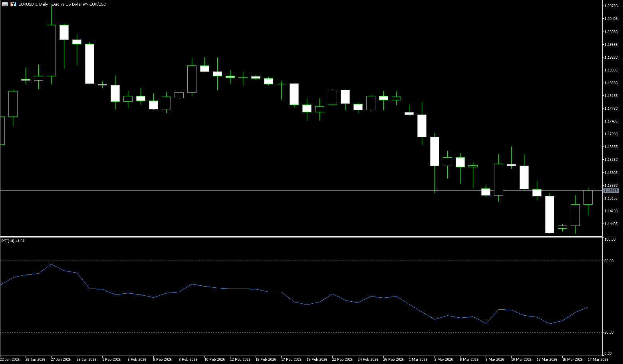The width and height of the screenshot is (623, 364).
Task: Click the RSI(14) 41.07 indicator label
Action: 13,241
